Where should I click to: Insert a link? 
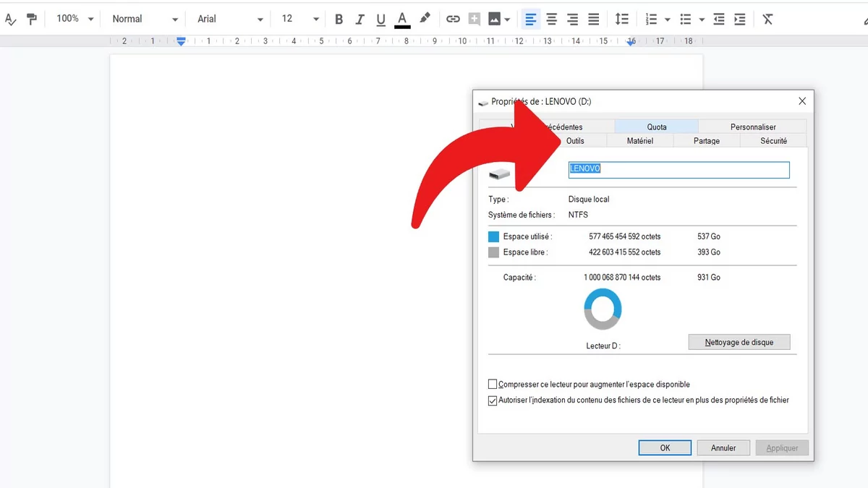454,19
